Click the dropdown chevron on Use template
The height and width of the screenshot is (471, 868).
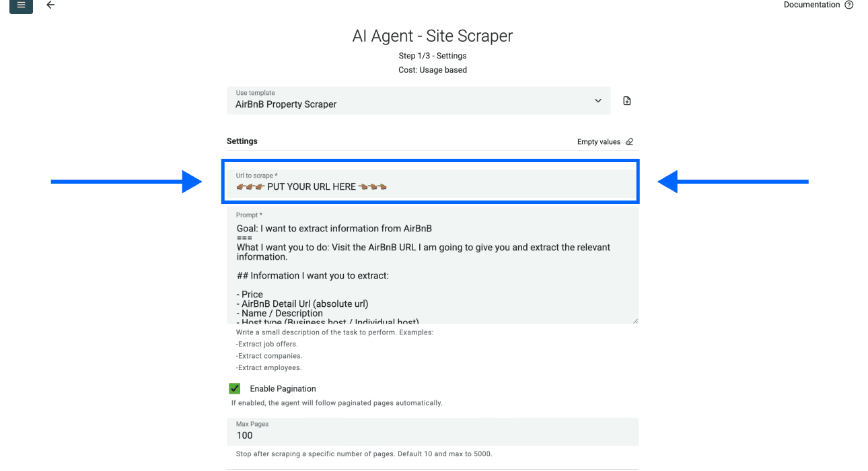click(x=598, y=100)
